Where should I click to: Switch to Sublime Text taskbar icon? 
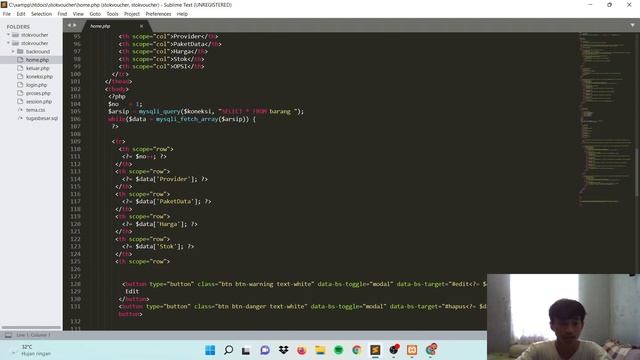pos(375,350)
